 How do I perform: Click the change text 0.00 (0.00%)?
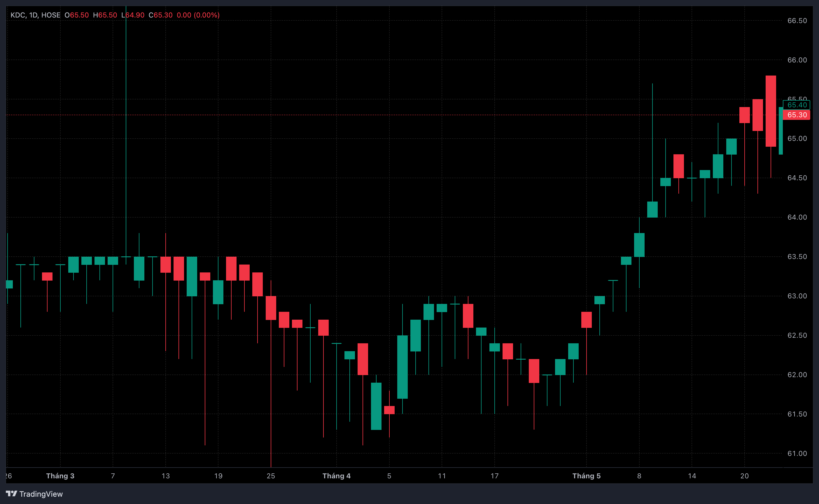pyautogui.click(x=198, y=15)
